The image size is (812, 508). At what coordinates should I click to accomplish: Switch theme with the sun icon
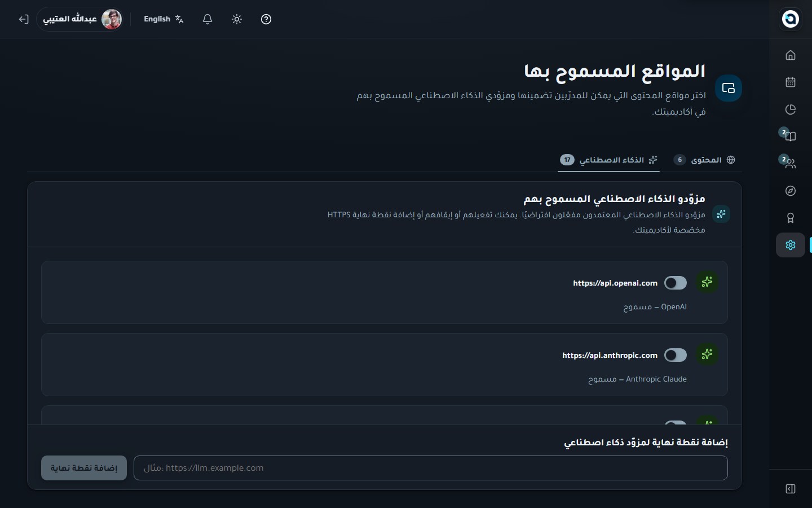[237, 19]
